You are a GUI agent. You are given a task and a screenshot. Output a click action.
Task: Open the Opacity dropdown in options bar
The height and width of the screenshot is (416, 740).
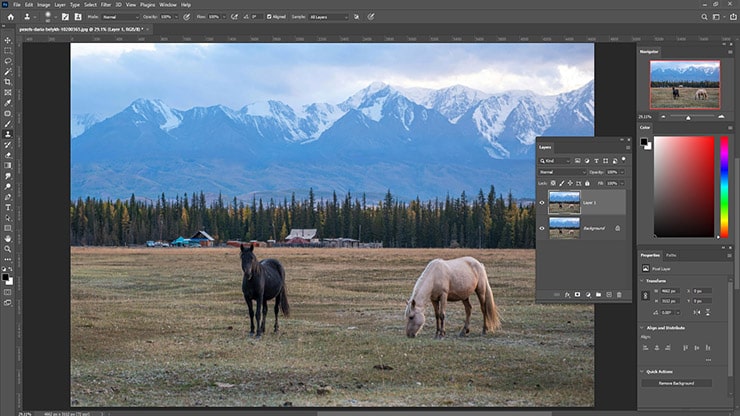[x=176, y=17]
